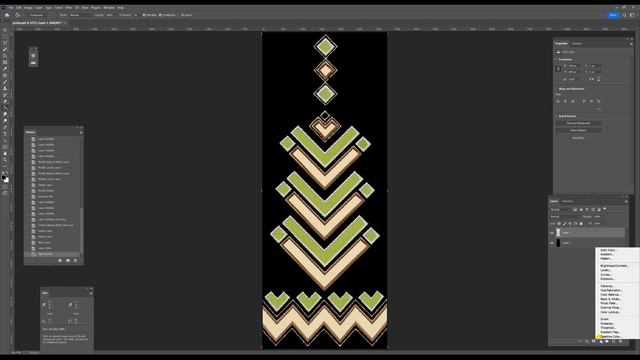The height and width of the screenshot is (360, 640).
Task: Click the Width field in Transform
Action: click(x=574, y=66)
